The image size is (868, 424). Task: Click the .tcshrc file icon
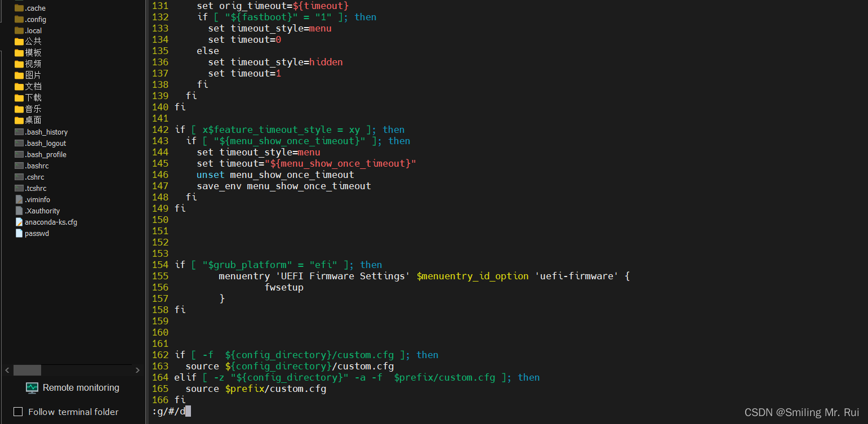[19, 188]
